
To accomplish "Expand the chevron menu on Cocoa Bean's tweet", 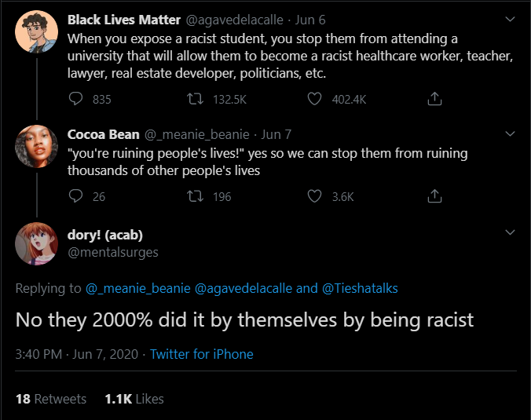I will 510,134.
